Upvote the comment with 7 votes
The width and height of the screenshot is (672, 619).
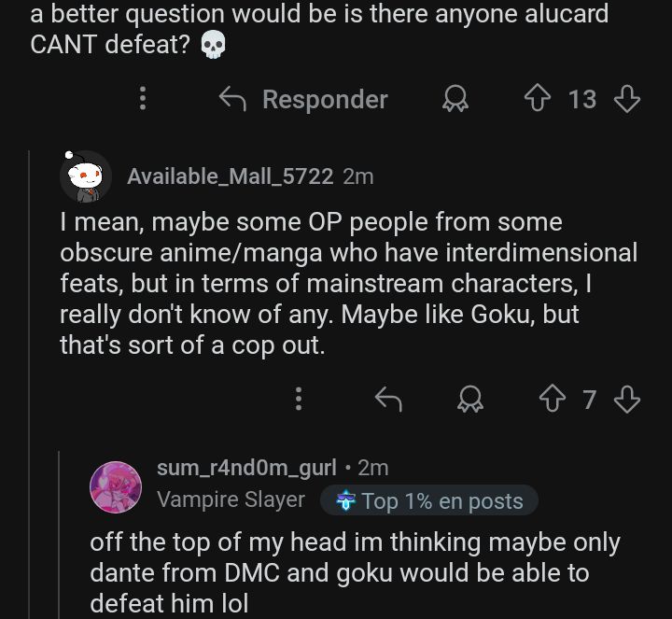coord(551,400)
